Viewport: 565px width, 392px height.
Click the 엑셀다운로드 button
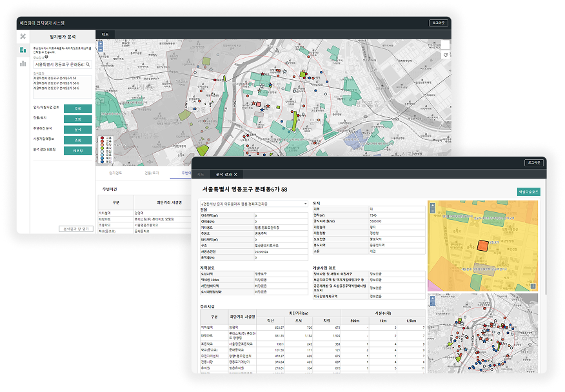click(x=528, y=191)
